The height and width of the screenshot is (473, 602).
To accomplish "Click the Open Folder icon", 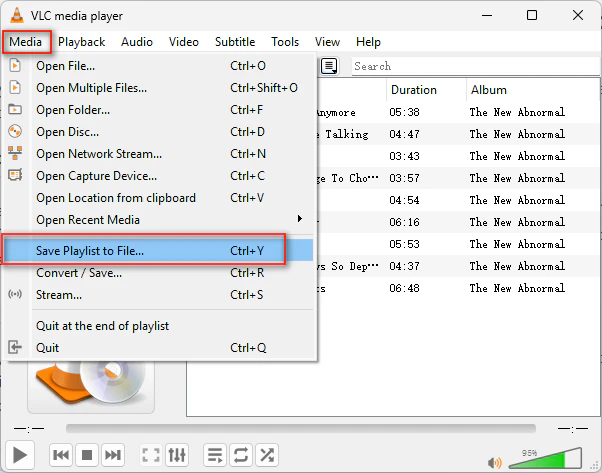I will tap(15, 109).
